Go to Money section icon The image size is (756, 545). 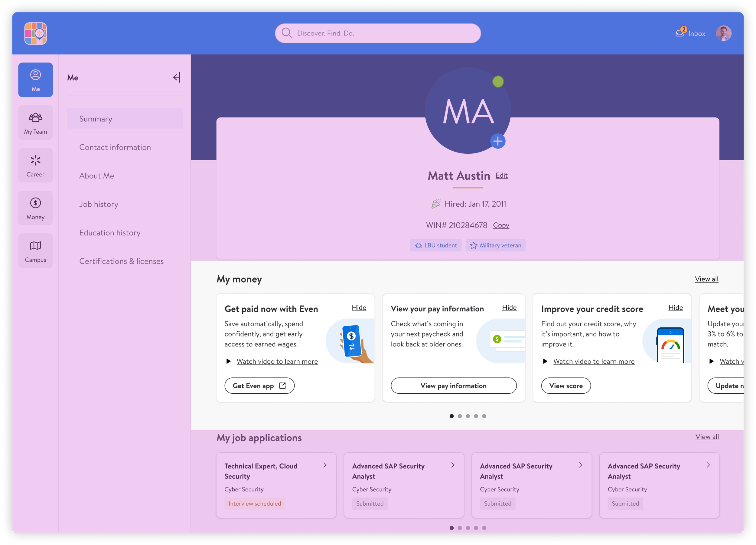coord(35,203)
